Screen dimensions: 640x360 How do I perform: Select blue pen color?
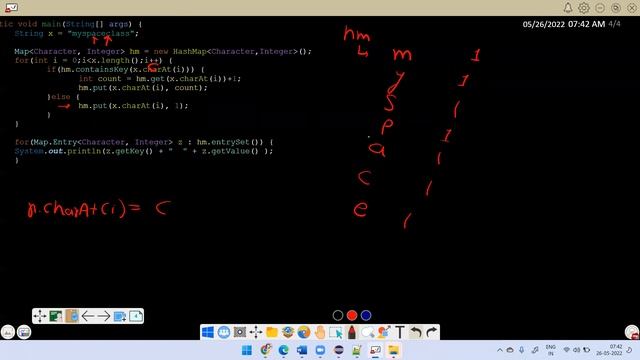(x=366, y=315)
